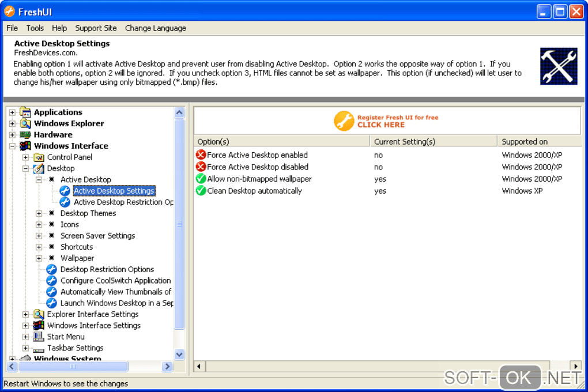Click the orange Register Fresh UI wrench icon
588x392 pixels.
pos(344,121)
